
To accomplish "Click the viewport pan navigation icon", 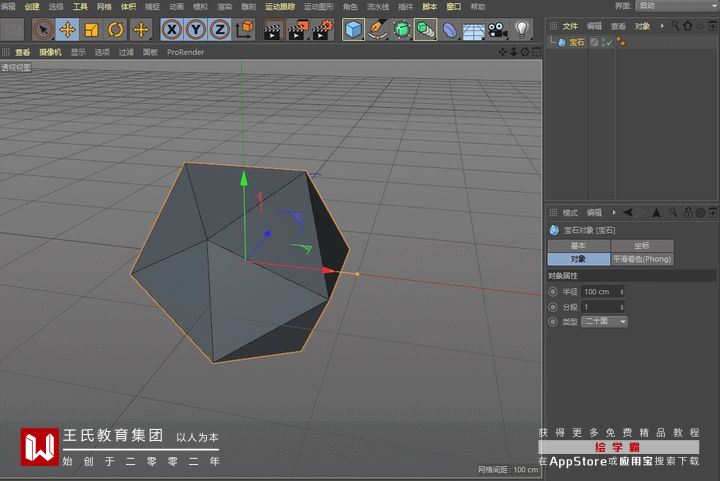I will point(503,52).
